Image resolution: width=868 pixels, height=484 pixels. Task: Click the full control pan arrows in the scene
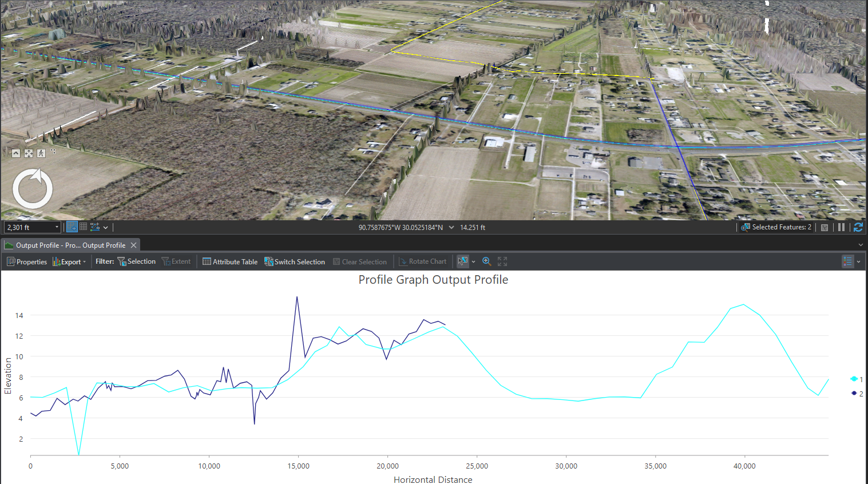point(28,153)
